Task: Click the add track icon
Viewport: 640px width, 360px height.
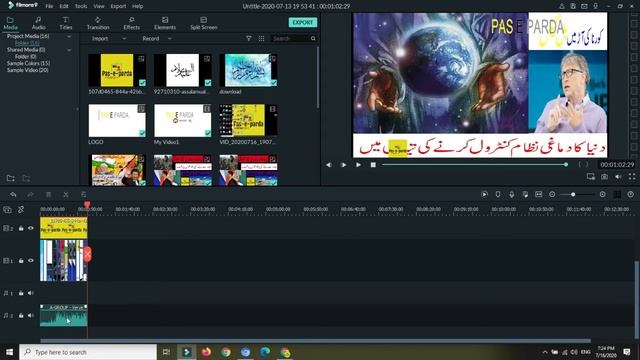Action: point(7,210)
